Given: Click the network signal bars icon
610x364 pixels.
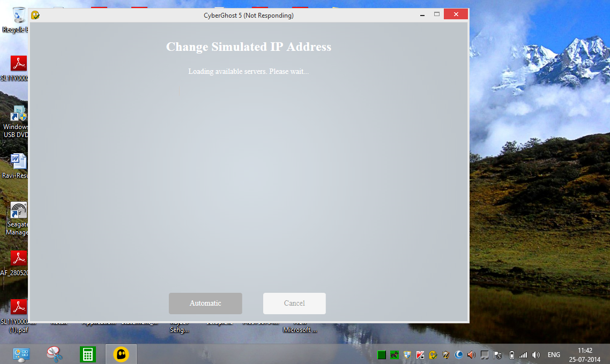Looking at the screenshot, I should tap(523, 355).
